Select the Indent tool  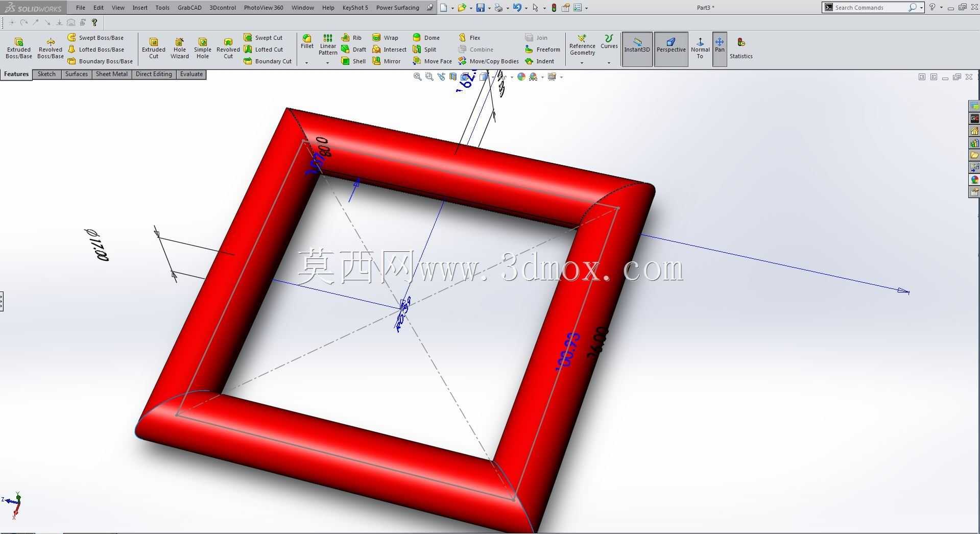[539, 61]
